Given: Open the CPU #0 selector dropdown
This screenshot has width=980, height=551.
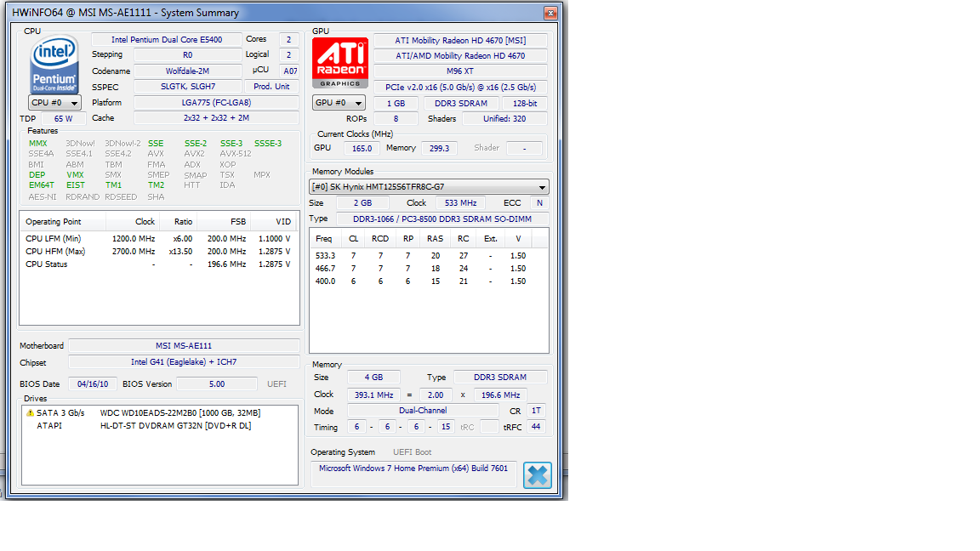Looking at the screenshot, I should click(x=54, y=102).
